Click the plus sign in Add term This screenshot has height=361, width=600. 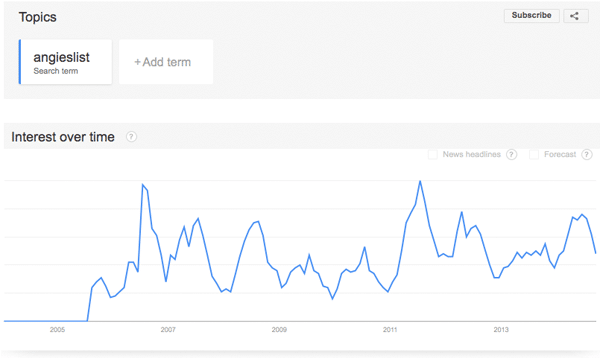[137, 62]
